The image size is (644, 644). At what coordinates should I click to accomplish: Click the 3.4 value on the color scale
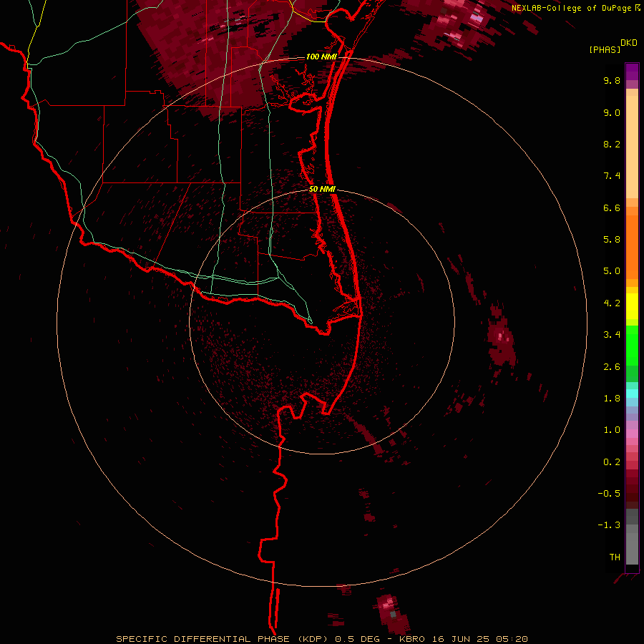(x=612, y=335)
